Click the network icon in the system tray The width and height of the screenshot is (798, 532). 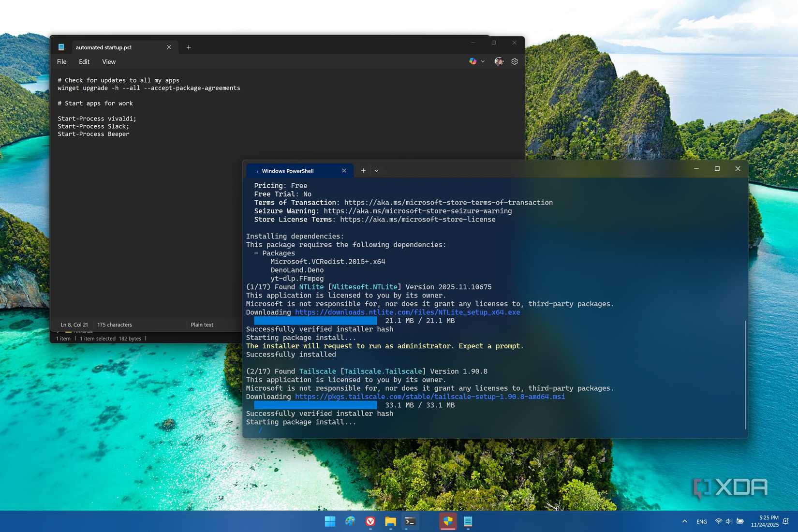pyautogui.click(x=718, y=521)
